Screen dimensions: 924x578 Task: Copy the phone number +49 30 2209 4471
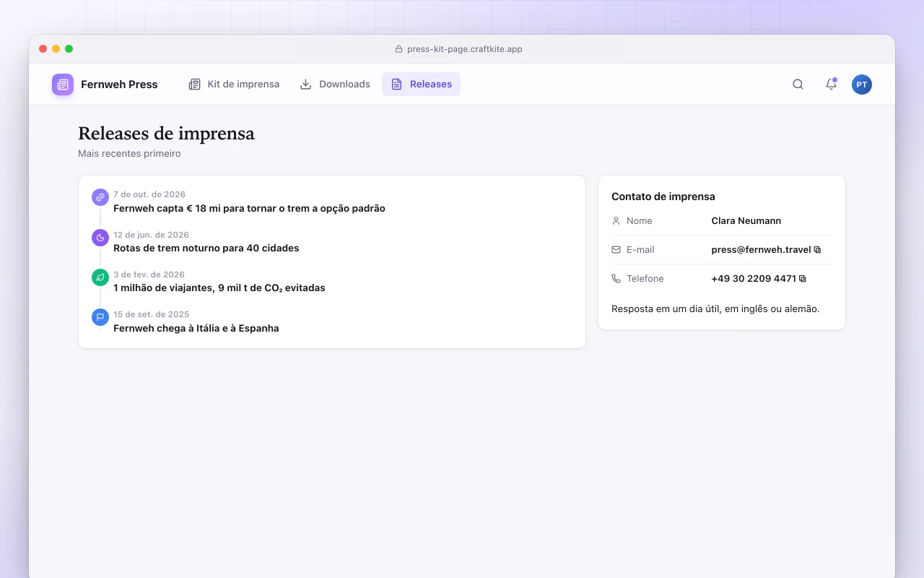(x=803, y=279)
